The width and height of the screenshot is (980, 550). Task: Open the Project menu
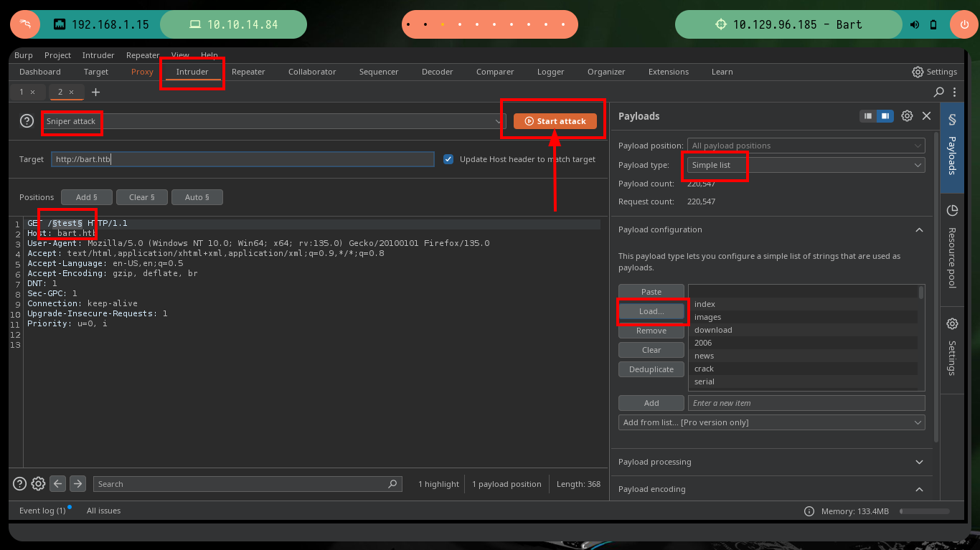pyautogui.click(x=57, y=55)
